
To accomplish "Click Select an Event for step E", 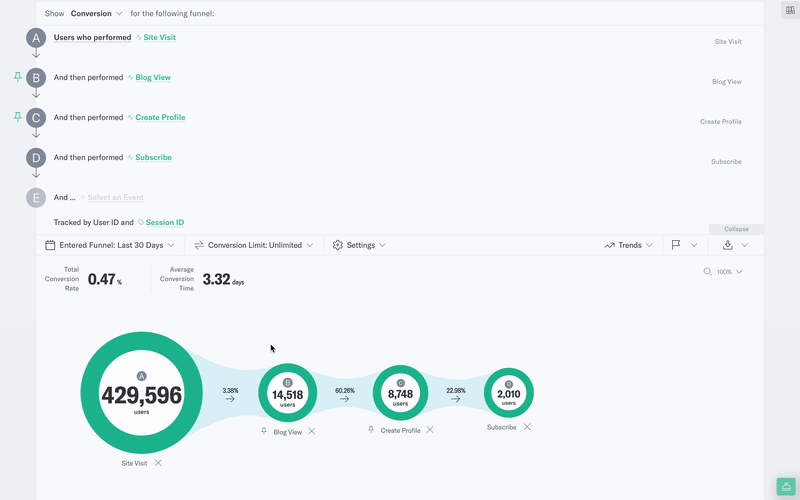I will (x=115, y=197).
